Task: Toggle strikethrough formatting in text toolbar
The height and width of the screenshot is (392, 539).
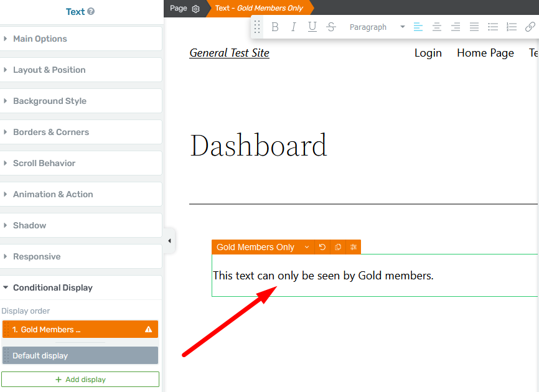Action: [x=330, y=27]
